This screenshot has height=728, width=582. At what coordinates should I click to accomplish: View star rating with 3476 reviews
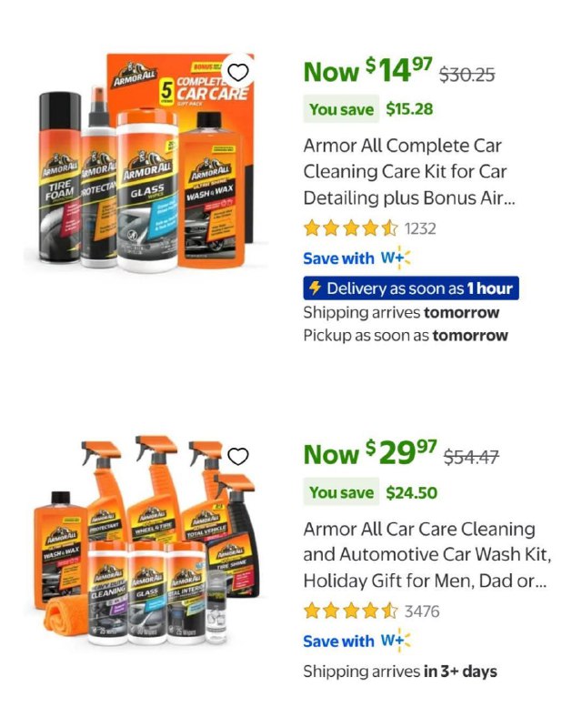[351, 612]
